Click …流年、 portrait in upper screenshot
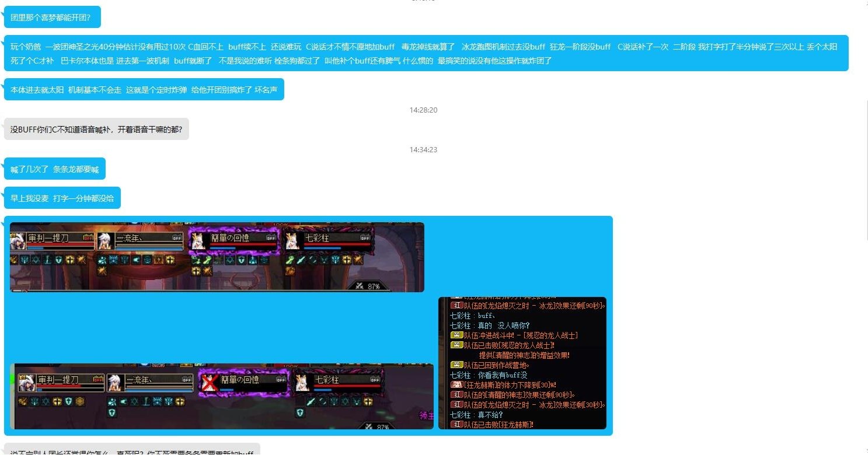868x455 pixels. click(105, 240)
